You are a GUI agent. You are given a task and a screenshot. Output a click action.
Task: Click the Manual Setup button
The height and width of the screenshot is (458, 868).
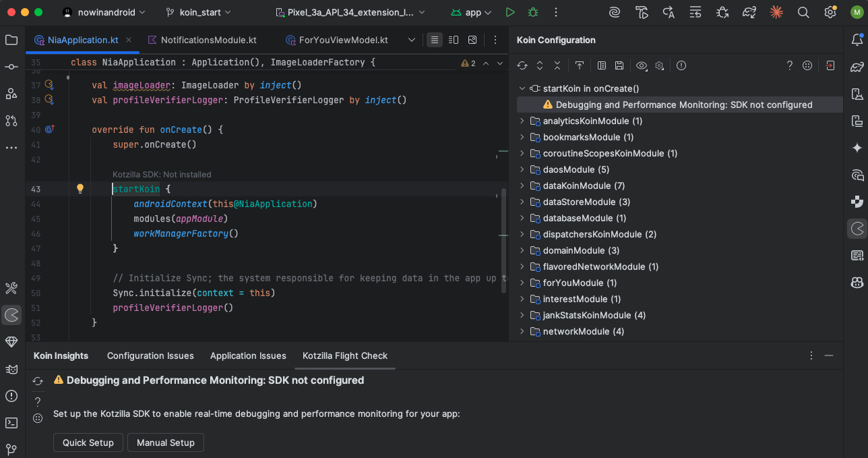click(165, 442)
